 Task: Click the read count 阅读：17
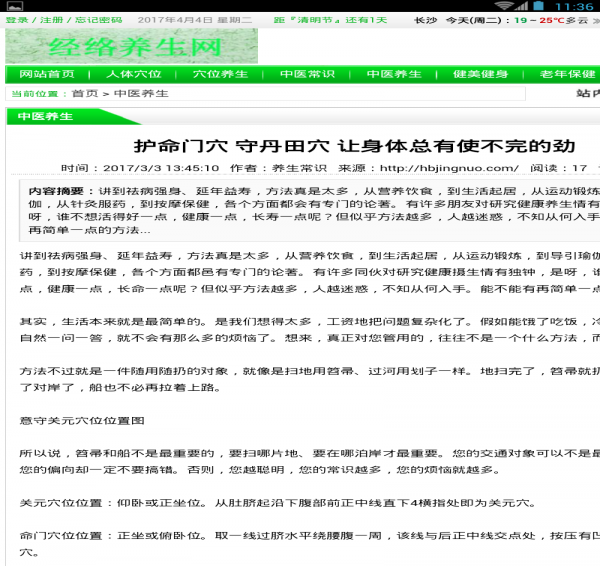(x=559, y=168)
